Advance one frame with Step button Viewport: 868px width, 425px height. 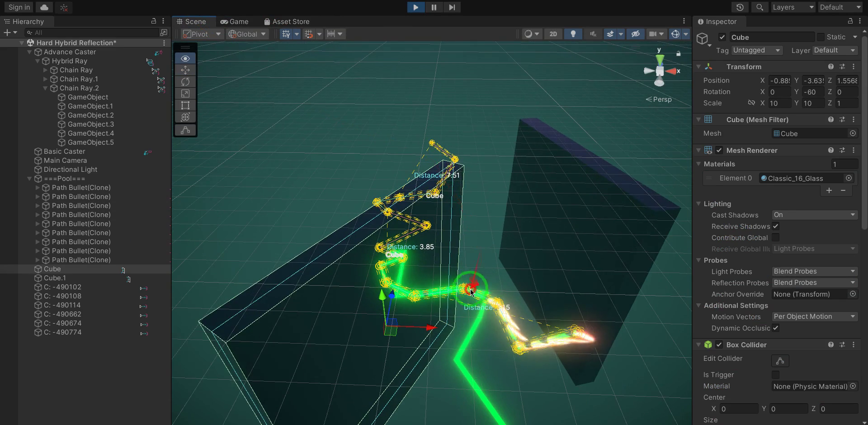[x=452, y=7]
